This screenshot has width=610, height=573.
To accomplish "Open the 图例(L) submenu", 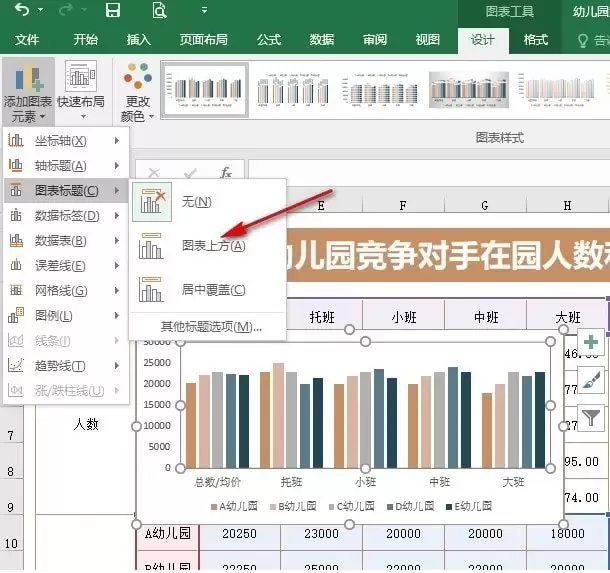I will (66, 315).
